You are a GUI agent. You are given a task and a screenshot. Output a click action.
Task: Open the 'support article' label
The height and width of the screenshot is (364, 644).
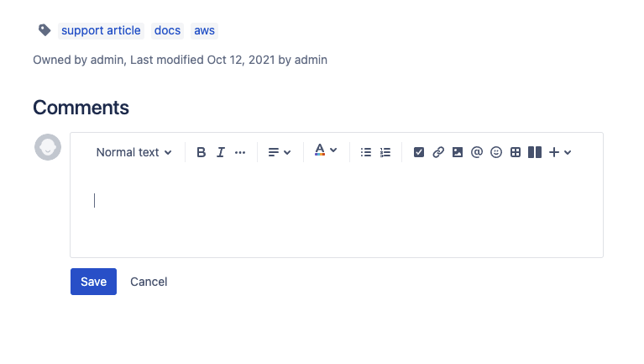101,30
